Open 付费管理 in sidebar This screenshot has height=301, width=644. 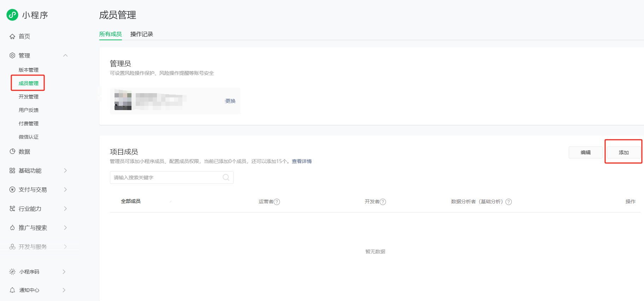tap(29, 124)
